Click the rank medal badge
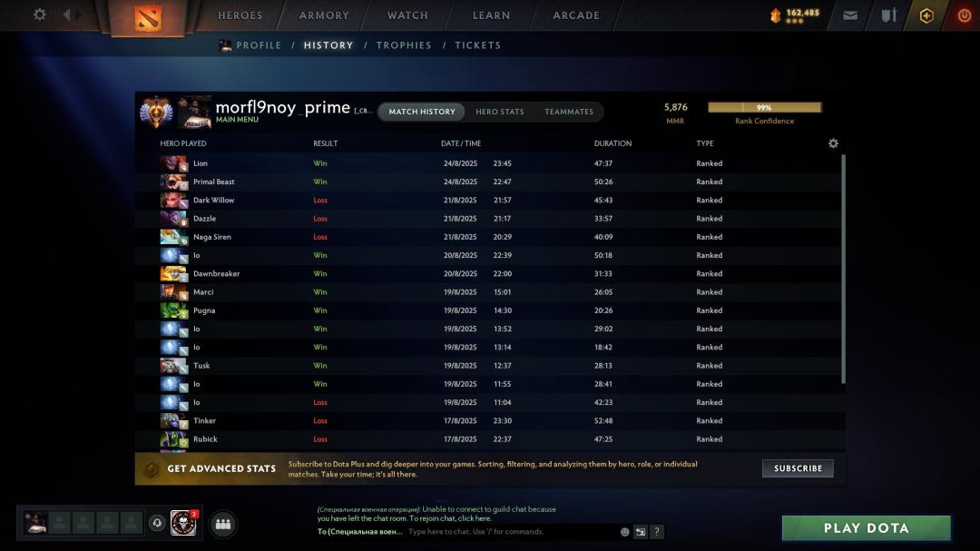980x551 pixels. point(156,112)
